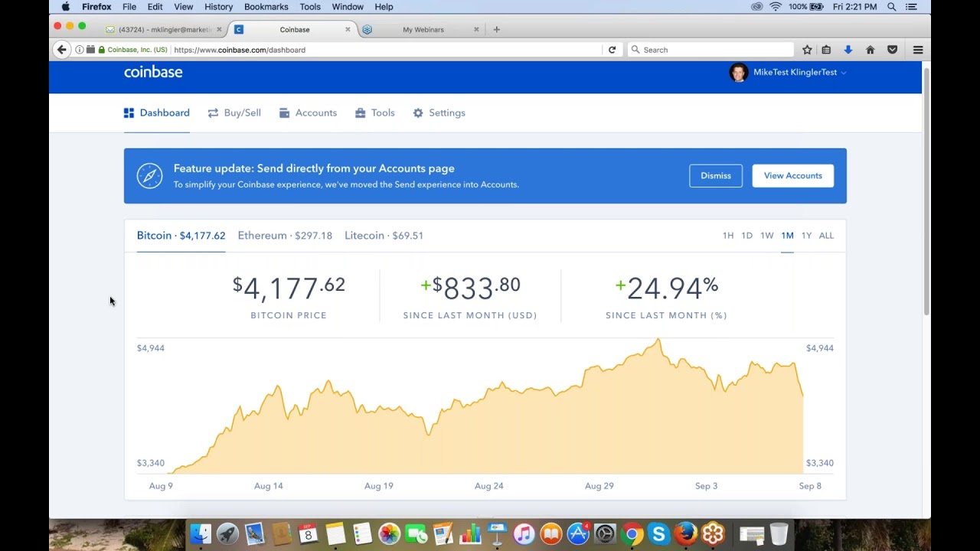Select the Bitcoin $4,177.62 chart tab

point(181,235)
